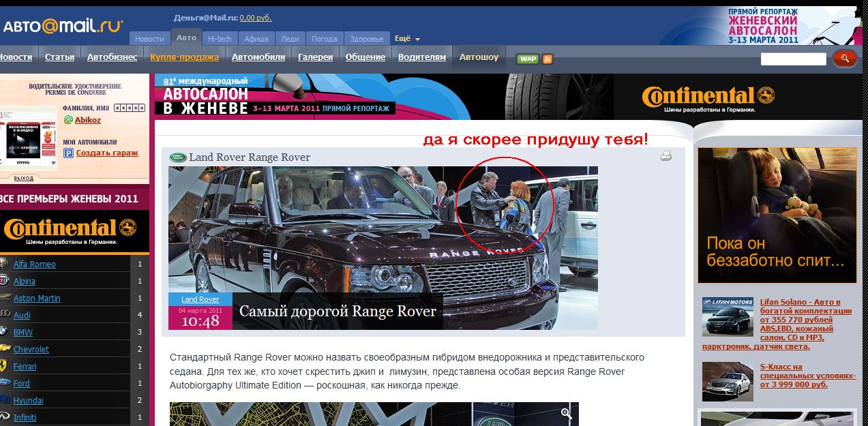
Task: Click the Самый дорогой Range Rover headline
Action: coord(338,311)
